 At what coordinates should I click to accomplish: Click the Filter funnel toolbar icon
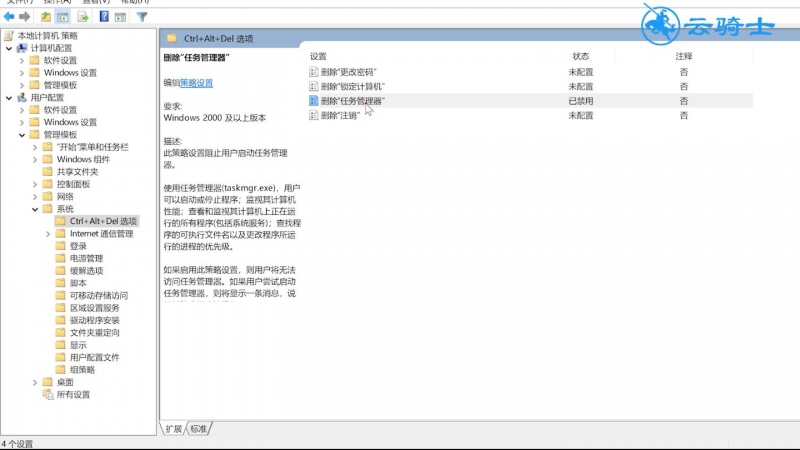142,17
